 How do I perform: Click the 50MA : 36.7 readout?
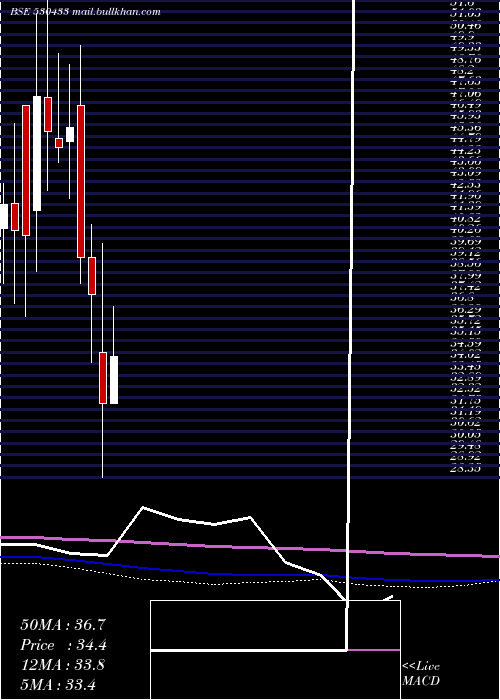pos(63,625)
